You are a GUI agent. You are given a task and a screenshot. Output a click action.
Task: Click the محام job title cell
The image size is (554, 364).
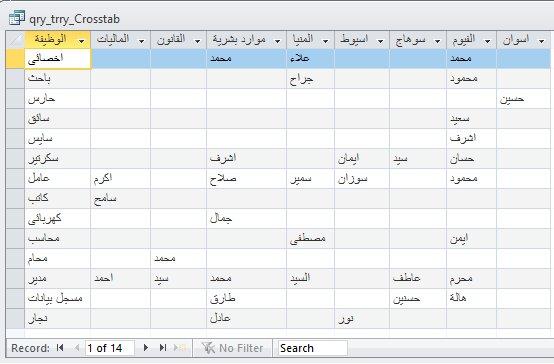58,258
